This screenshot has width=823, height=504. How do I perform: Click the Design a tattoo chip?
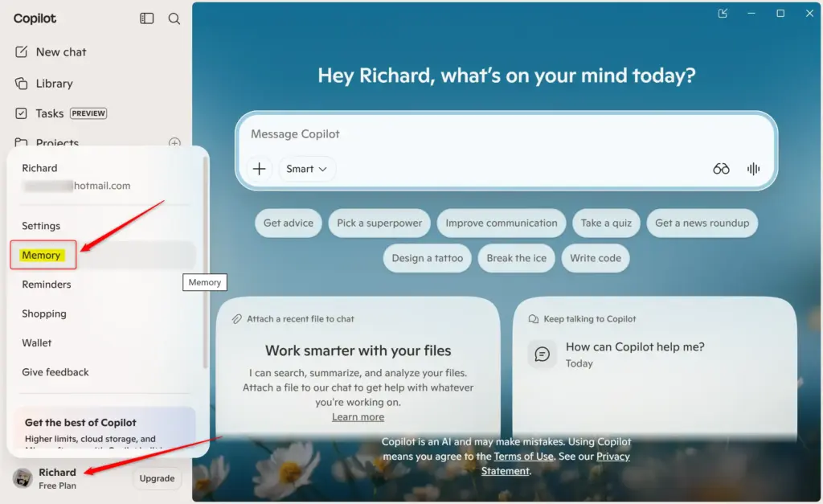(428, 258)
